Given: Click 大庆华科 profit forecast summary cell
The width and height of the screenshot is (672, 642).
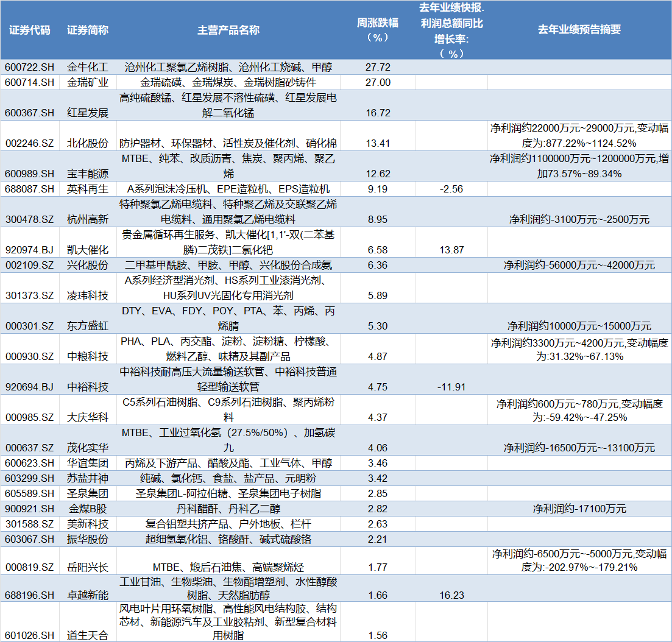Looking at the screenshot, I should click(x=579, y=410).
